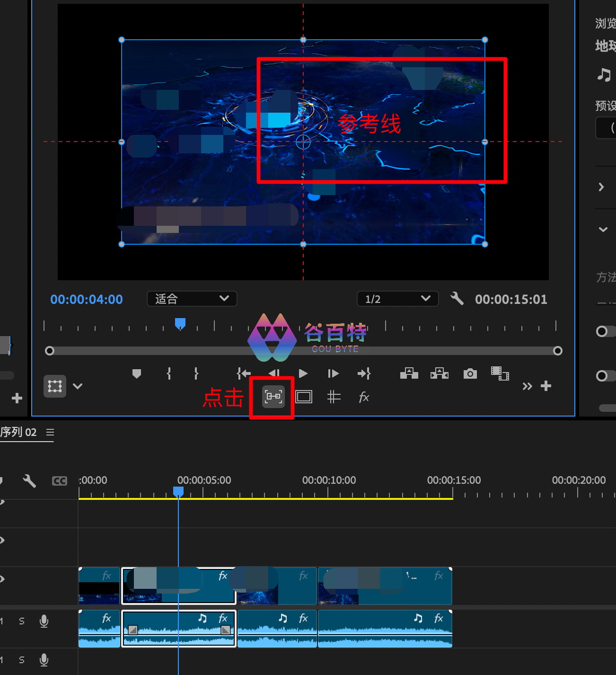Screen dimensions: 616x675
Task: Solo the upper audio track with S
Action: tap(22, 621)
